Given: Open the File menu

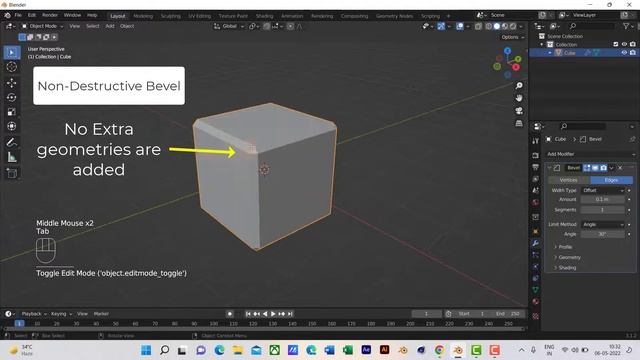Looking at the screenshot, I should 18,15.
